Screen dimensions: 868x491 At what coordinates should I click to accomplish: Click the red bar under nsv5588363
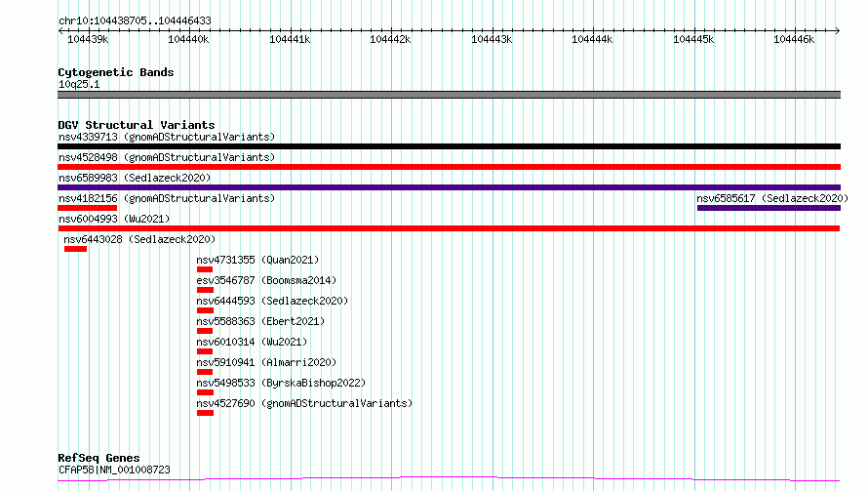pos(205,331)
